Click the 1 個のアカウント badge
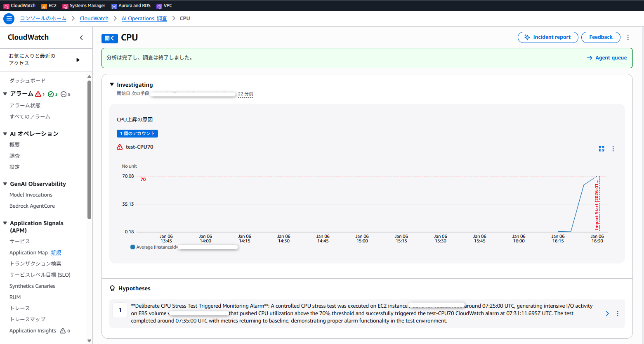This screenshot has width=644, height=344. click(137, 133)
